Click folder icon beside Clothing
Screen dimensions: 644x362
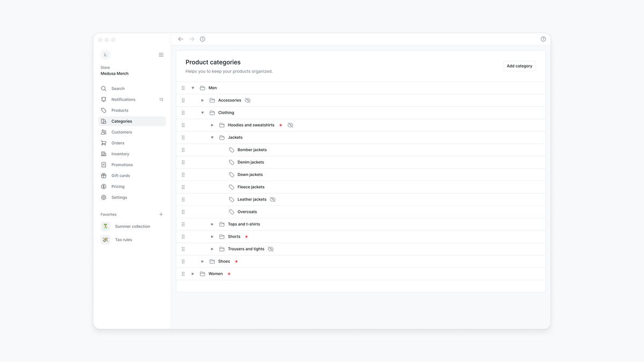212,113
